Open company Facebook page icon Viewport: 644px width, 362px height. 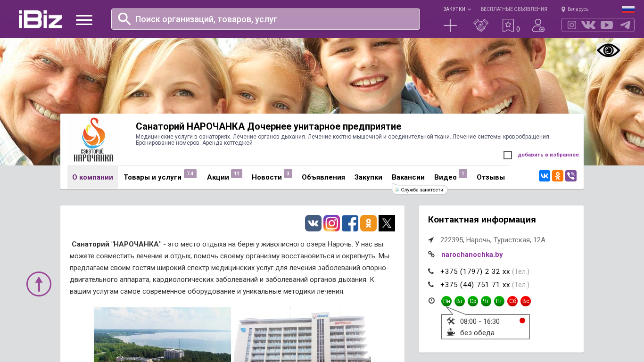[350, 223]
